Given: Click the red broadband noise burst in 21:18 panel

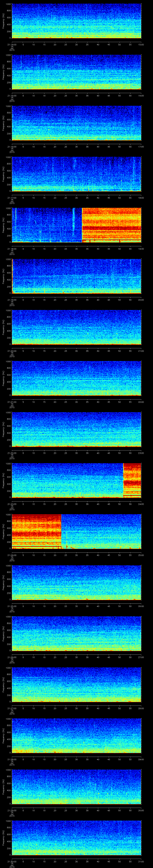Looking at the screenshot, I should (112, 225).
